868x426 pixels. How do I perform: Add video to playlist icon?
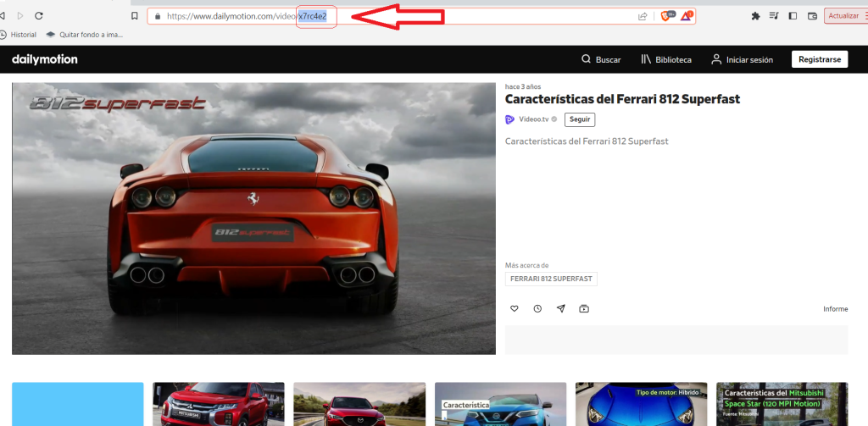tap(584, 309)
